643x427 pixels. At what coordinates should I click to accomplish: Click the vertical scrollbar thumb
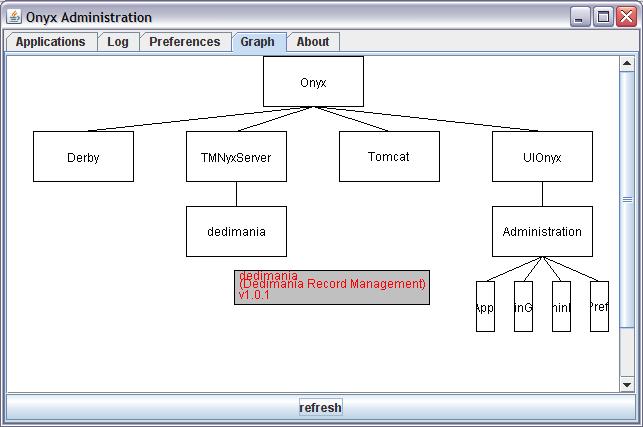pos(627,199)
